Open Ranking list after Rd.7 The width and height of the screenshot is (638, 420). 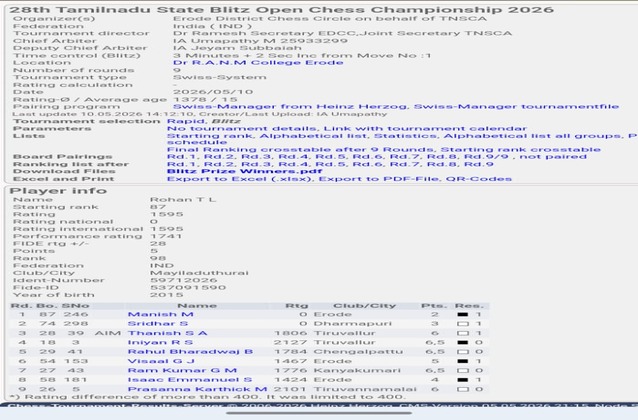[405, 164]
